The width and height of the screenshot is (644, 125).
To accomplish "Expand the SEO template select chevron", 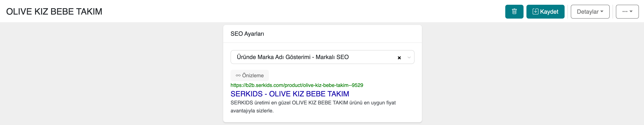I will [409, 57].
